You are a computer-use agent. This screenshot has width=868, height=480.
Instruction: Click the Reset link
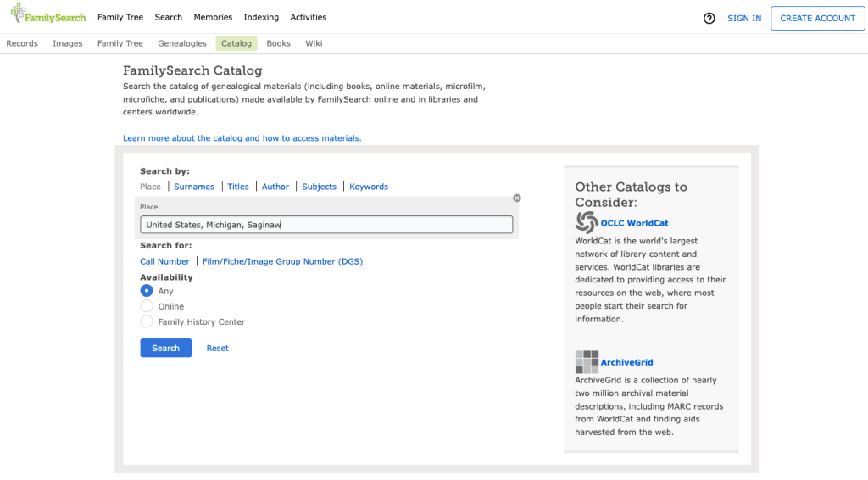coord(217,348)
